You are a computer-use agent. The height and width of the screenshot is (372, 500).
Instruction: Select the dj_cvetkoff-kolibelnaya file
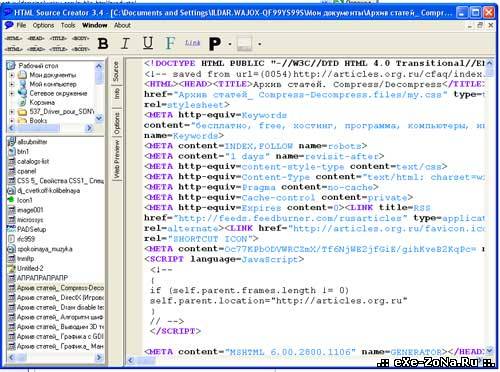tap(48, 191)
